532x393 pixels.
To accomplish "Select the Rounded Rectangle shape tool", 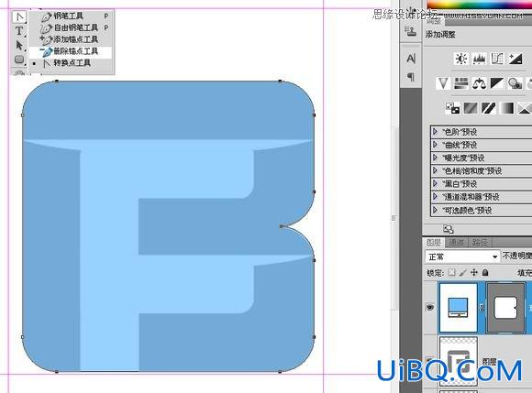I will tap(19, 60).
